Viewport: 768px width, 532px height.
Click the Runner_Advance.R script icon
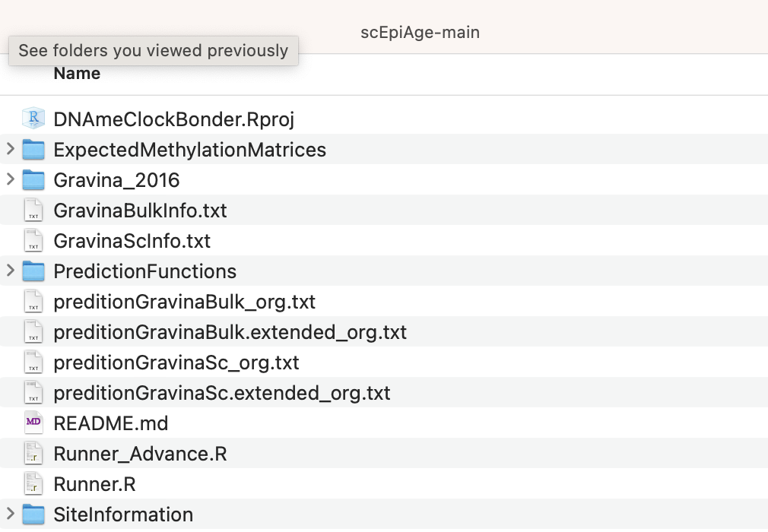point(33,454)
